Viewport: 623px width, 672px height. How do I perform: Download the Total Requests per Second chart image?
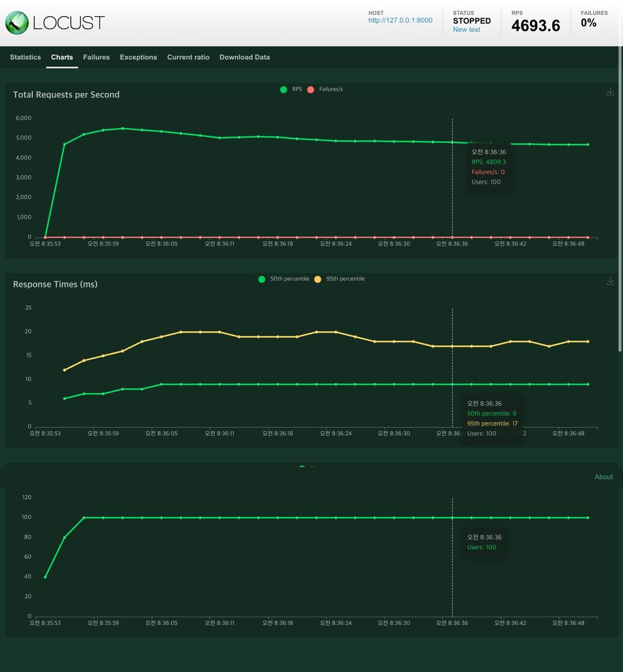[611, 91]
